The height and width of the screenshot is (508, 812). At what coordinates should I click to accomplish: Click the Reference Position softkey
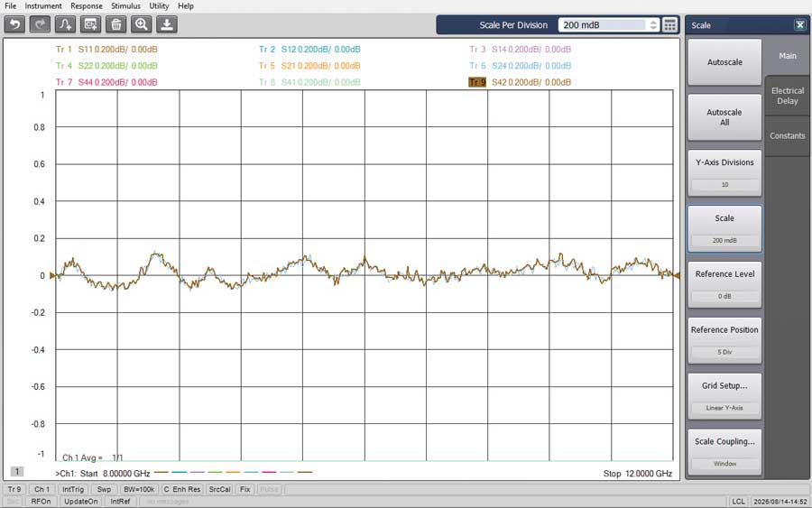click(x=724, y=340)
